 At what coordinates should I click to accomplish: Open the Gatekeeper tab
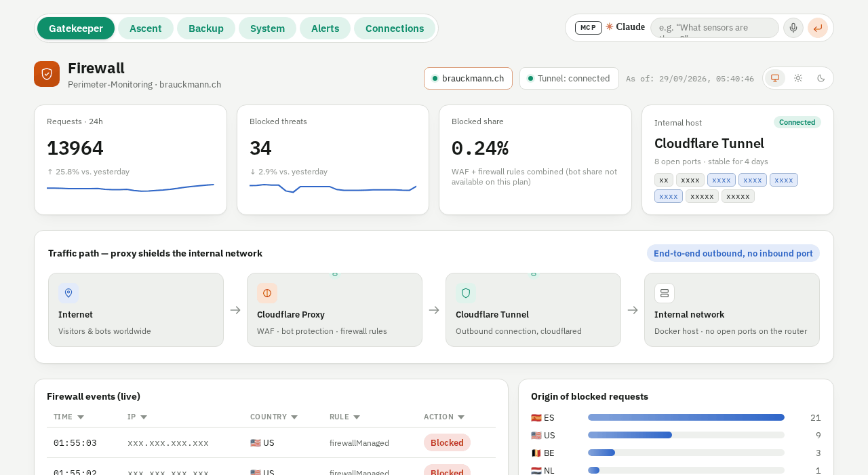tap(76, 28)
